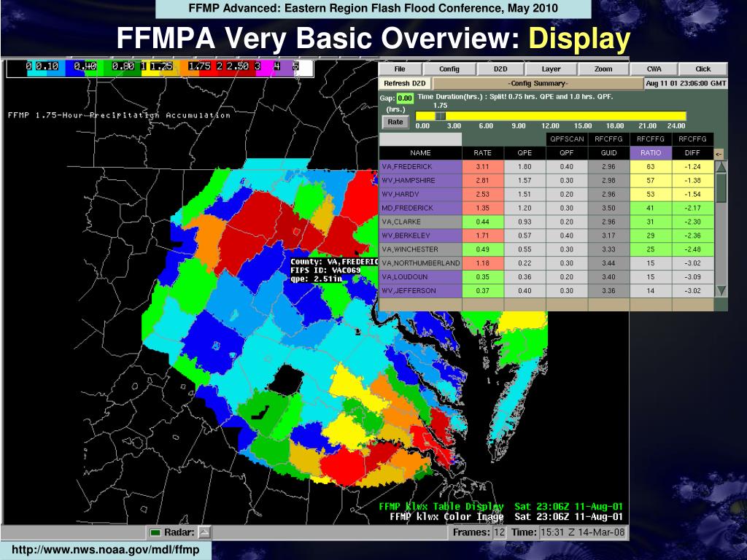Click the Time value in status bar
The height and width of the screenshot is (560, 747).
[x=582, y=532]
